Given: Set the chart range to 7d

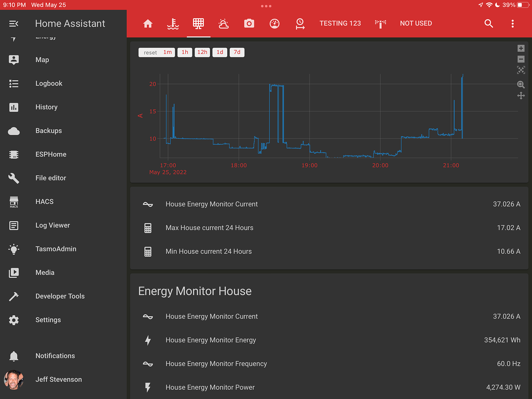Looking at the screenshot, I should [237, 52].
